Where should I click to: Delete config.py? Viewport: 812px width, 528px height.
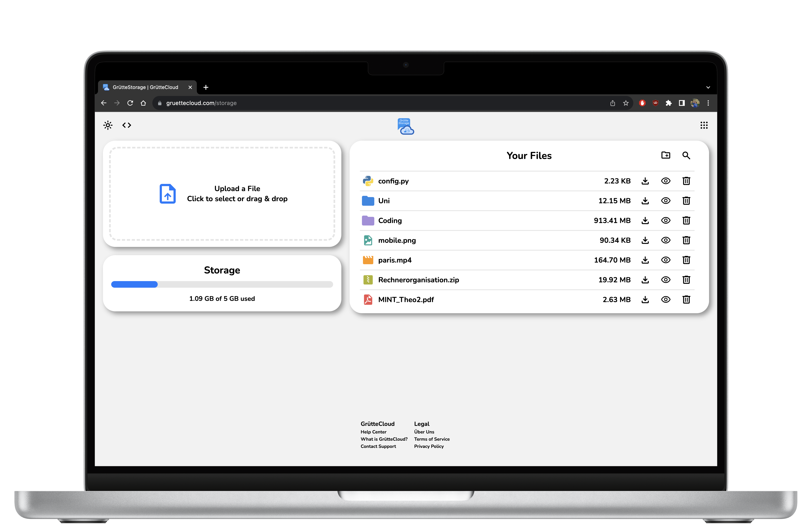pyautogui.click(x=686, y=181)
